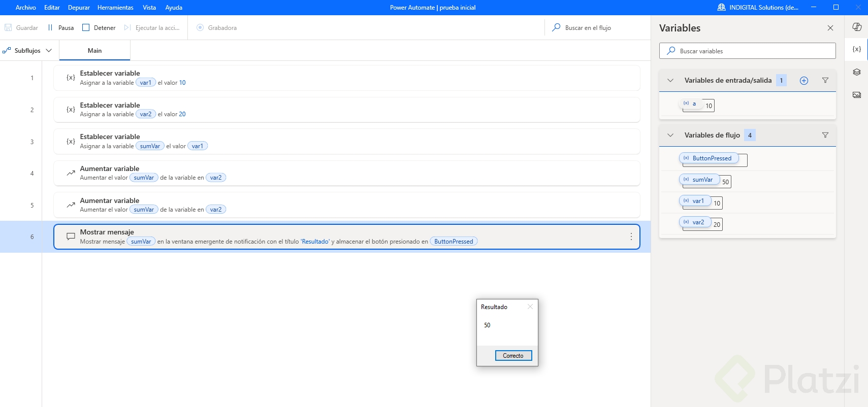Filter the Variables de flujo list
The width and height of the screenshot is (868, 407).
(x=825, y=135)
